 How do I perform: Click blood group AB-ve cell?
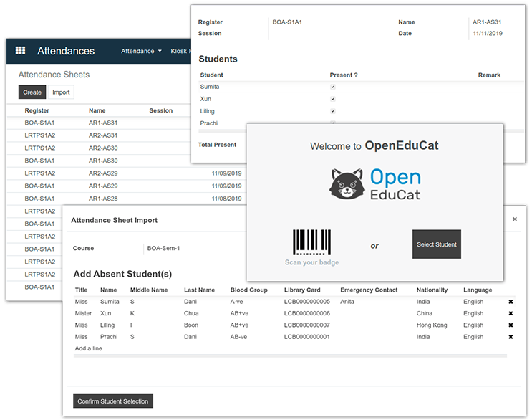238,337
